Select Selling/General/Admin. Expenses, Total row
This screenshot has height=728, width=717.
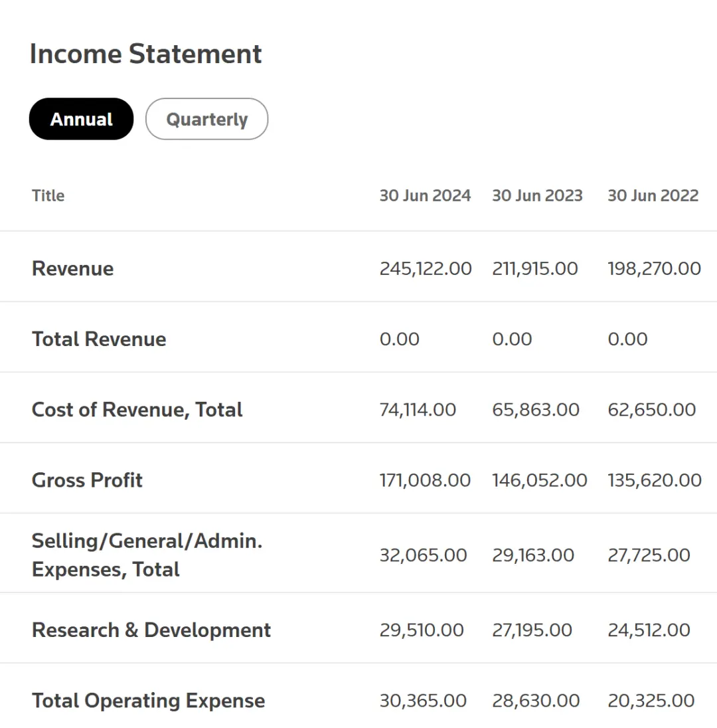(x=147, y=555)
